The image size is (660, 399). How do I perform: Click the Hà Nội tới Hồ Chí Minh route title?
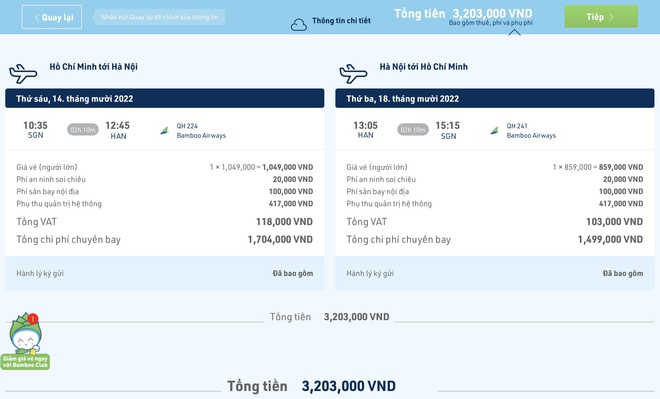pos(423,66)
